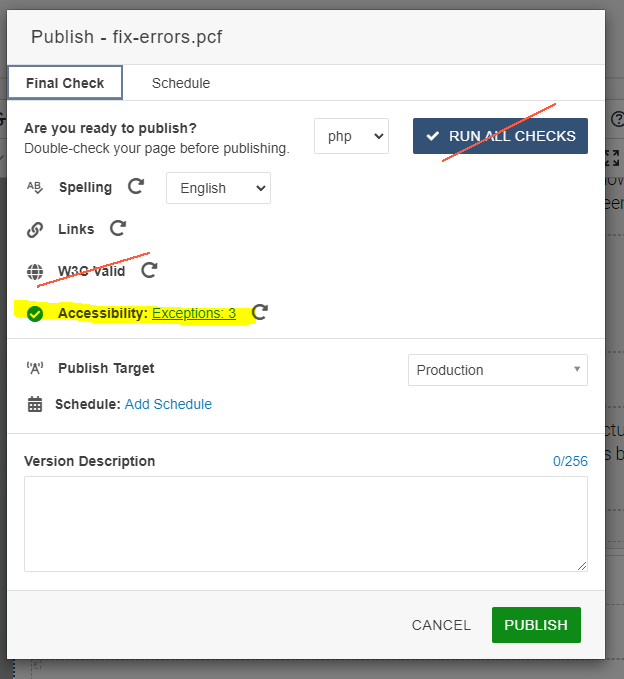
Task: Click the Publish Target broadcast icon
Action: (x=35, y=368)
